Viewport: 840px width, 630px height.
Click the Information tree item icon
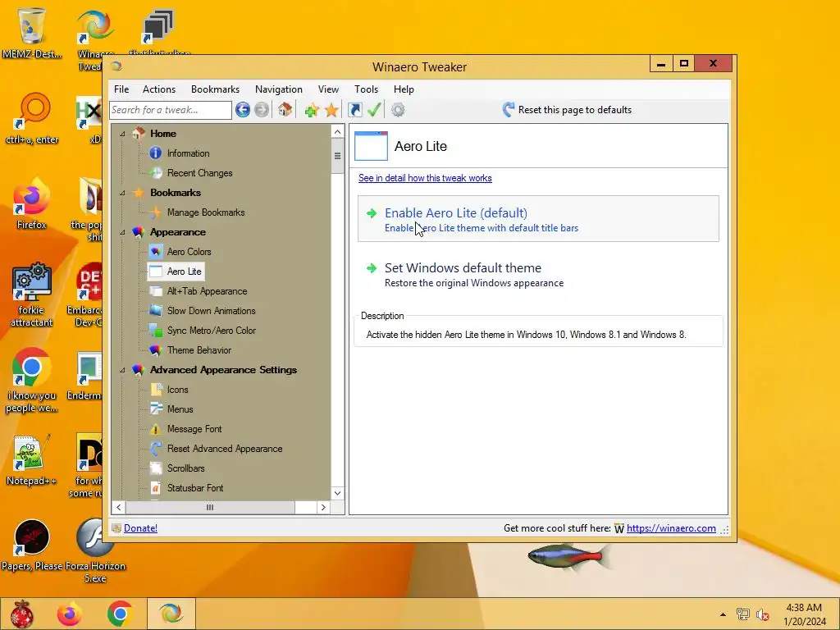point(155,153)
